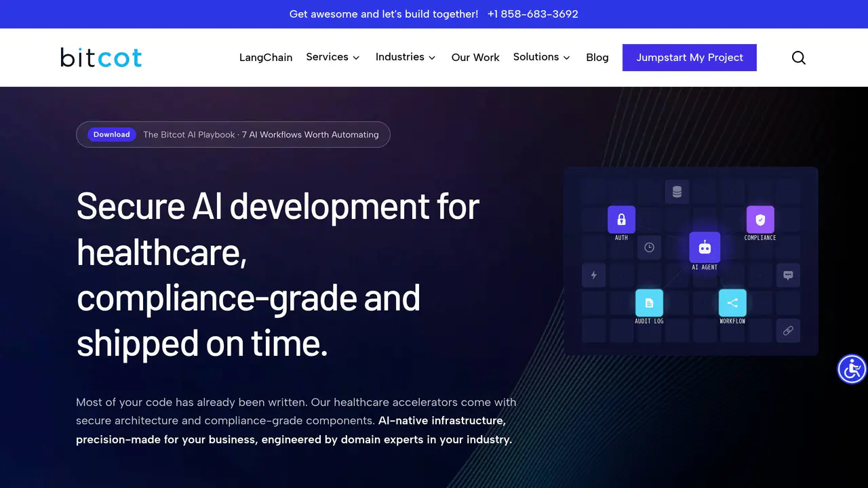Click the clock icon tile
Viewport: 868px width, 488px height.
click(x=649, y=247)
